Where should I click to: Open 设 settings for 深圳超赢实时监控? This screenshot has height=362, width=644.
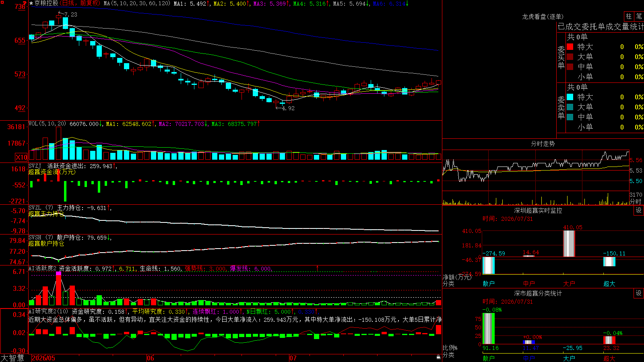tap(638, 210)
